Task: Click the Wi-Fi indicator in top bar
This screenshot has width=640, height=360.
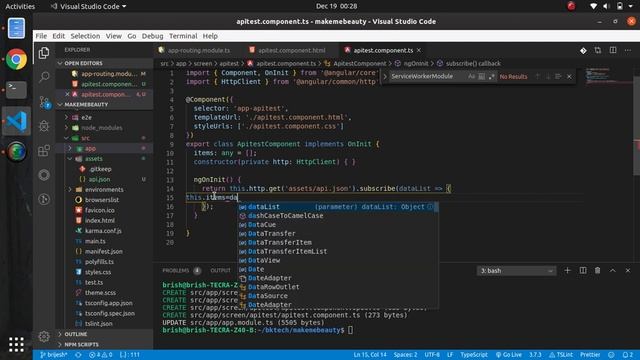Action: pos(593,6)
